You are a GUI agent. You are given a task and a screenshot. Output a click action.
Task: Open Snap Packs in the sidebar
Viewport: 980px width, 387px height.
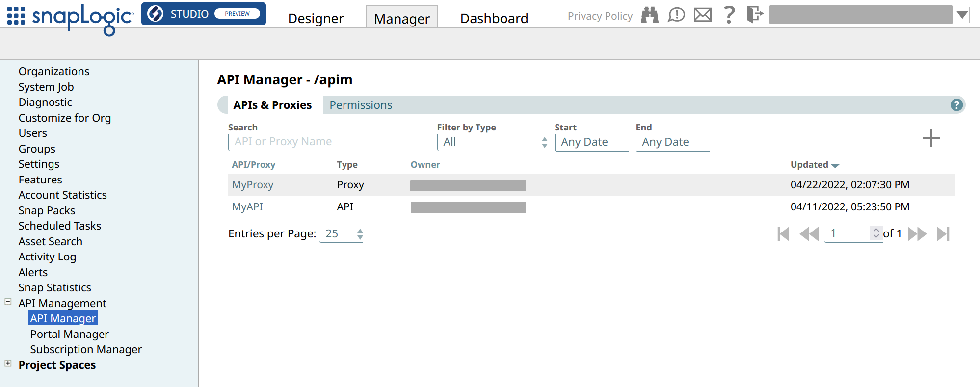tap(47, 210)
